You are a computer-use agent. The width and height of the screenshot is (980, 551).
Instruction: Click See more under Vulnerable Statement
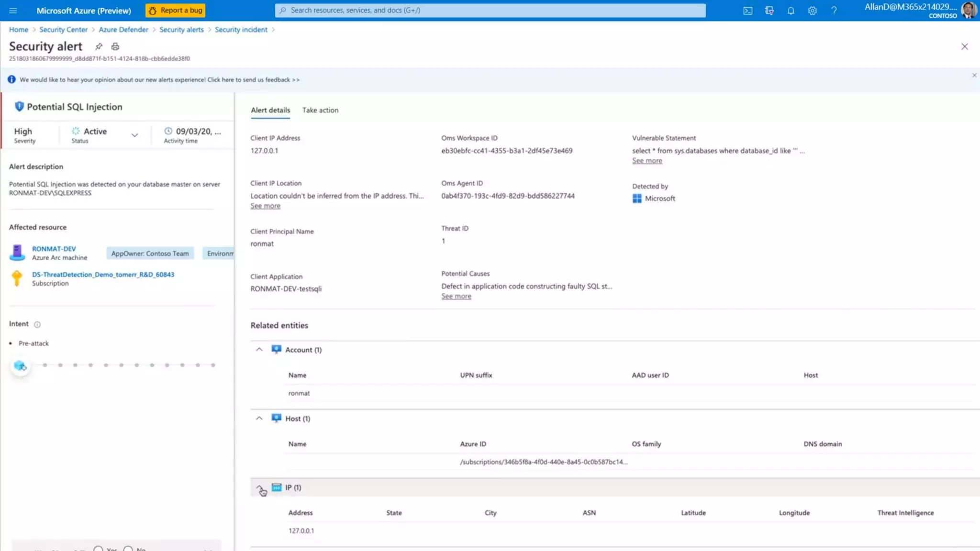(x=647, y=161)
